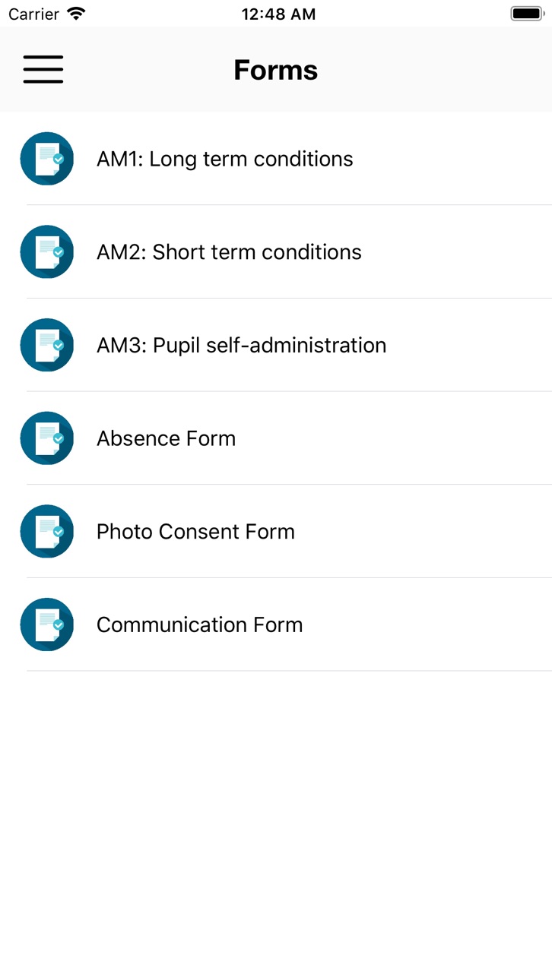
Task: Tap the Forms page title
Action: 276,70
